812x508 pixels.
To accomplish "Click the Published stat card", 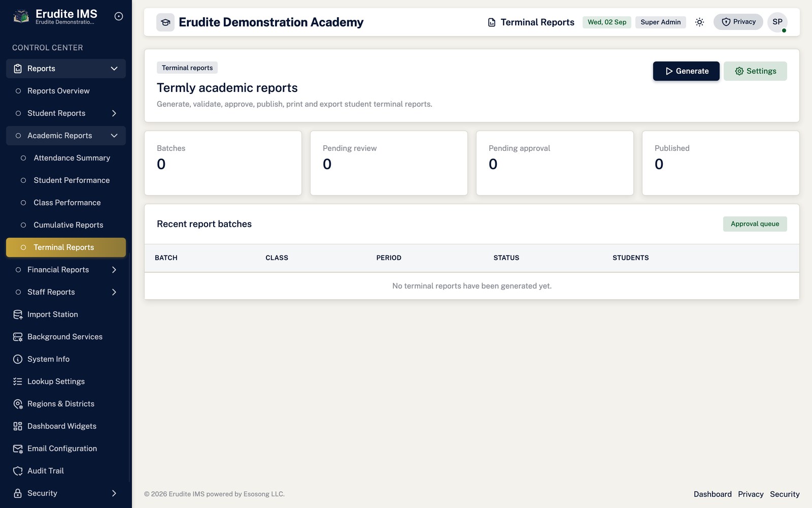I will pyautogui.click(x=721, y=163).
